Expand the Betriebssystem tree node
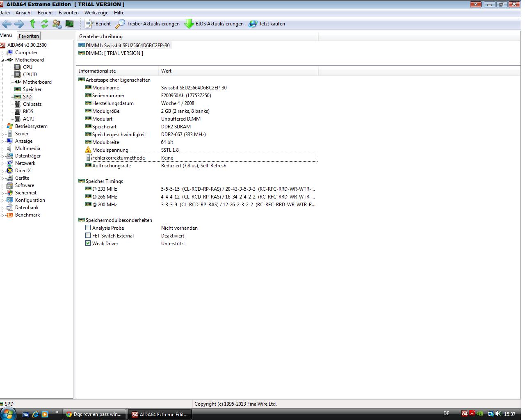525x420 pixels. pyautogui.click(x=2, y=127)
